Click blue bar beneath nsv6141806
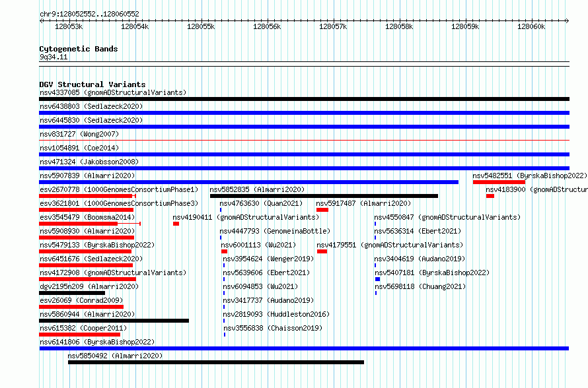588x388 pixels. [304, 348]
